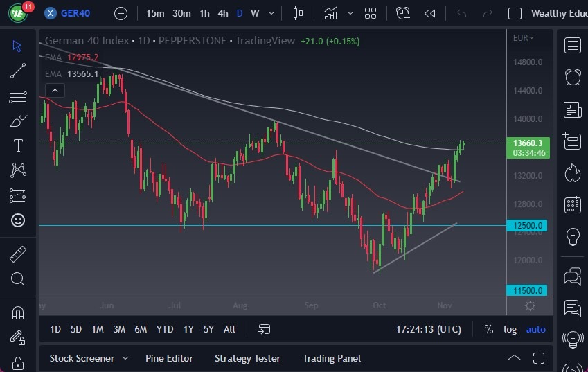Set the date range to 5Y
The height and width of the screenshot is (372, 588).
click(208, 329)
